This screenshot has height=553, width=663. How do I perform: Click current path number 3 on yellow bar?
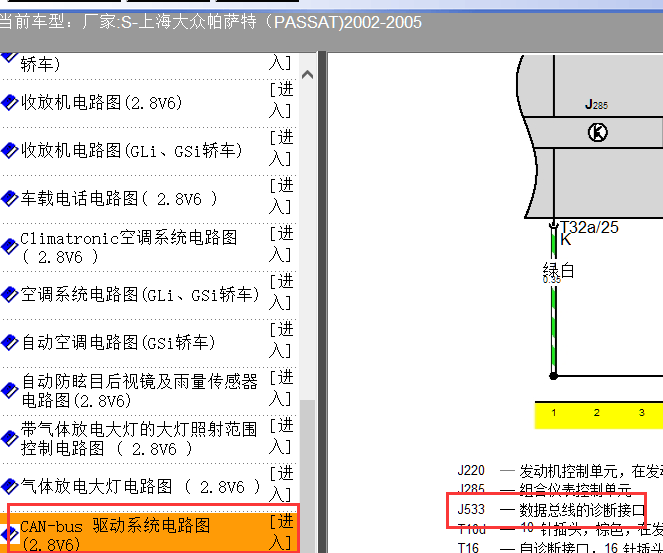(641, 413)
